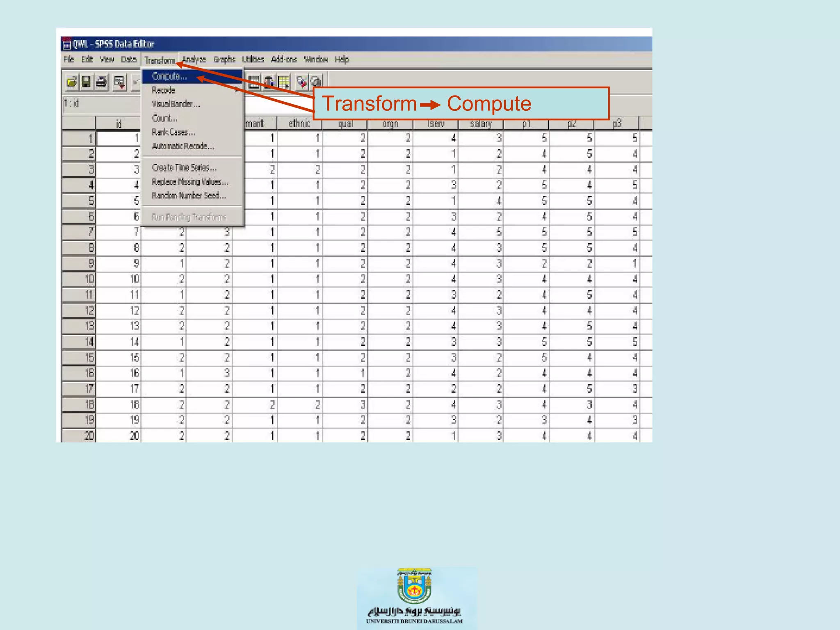Click the marit cell in row 18

[x=255, y=404]
